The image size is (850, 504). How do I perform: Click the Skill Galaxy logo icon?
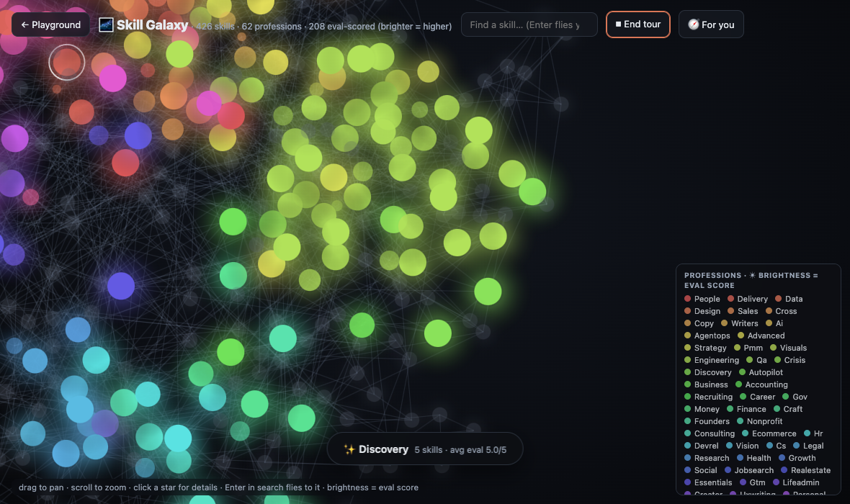coord(107,25)
